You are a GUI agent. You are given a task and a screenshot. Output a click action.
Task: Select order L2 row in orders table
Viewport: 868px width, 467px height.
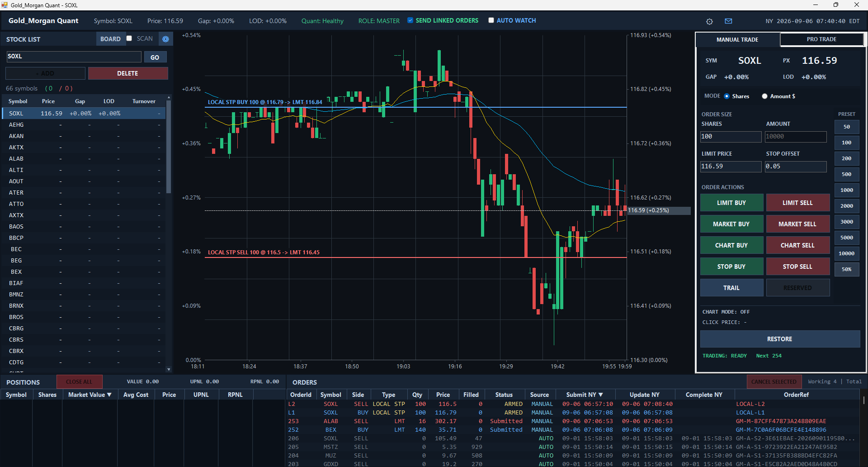point(573,404)
